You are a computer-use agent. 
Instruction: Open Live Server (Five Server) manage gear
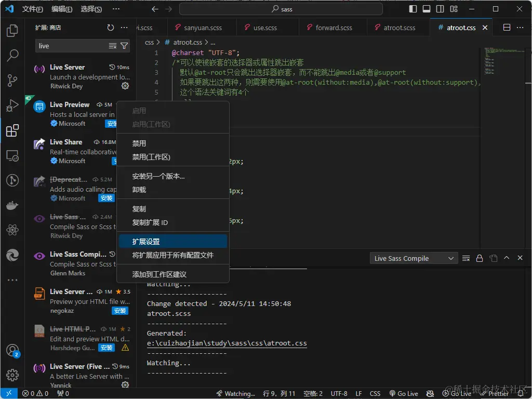coord(125,385)
